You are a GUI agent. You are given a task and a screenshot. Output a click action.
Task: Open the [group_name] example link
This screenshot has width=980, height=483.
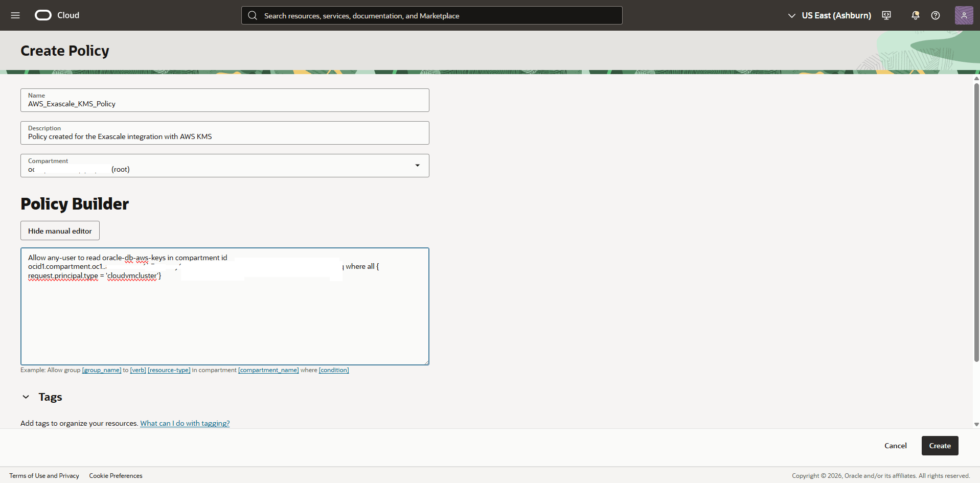[102, 370]
